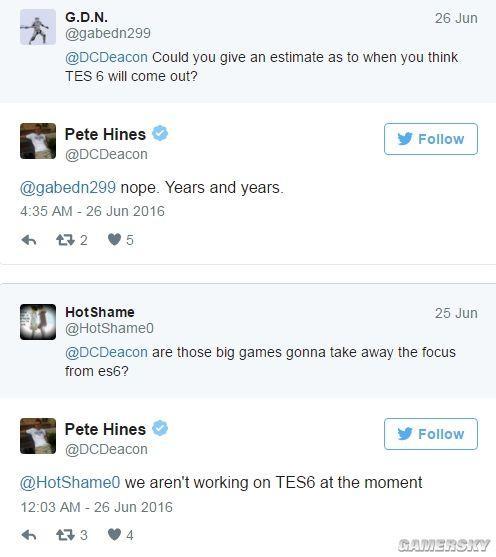Click verified badge beside first Pete Hines
The image size is (496, 557).
click(x=160, y=134)
